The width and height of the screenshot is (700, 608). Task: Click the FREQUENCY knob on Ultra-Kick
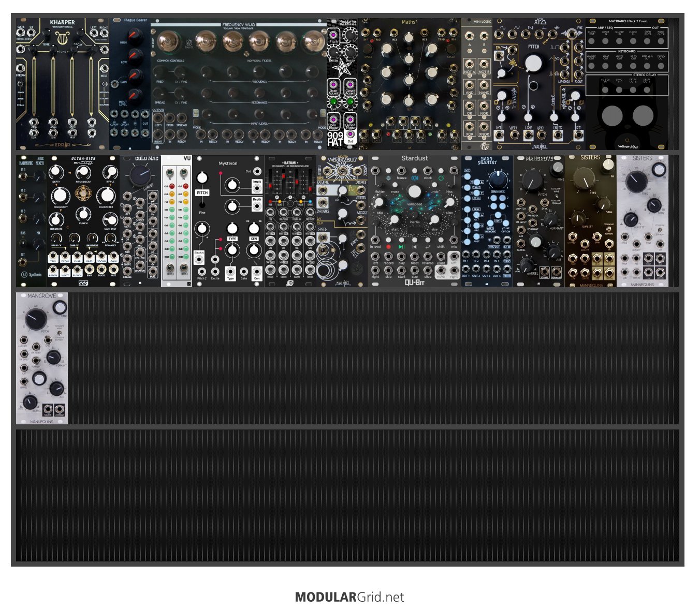[x=60, y=195]
